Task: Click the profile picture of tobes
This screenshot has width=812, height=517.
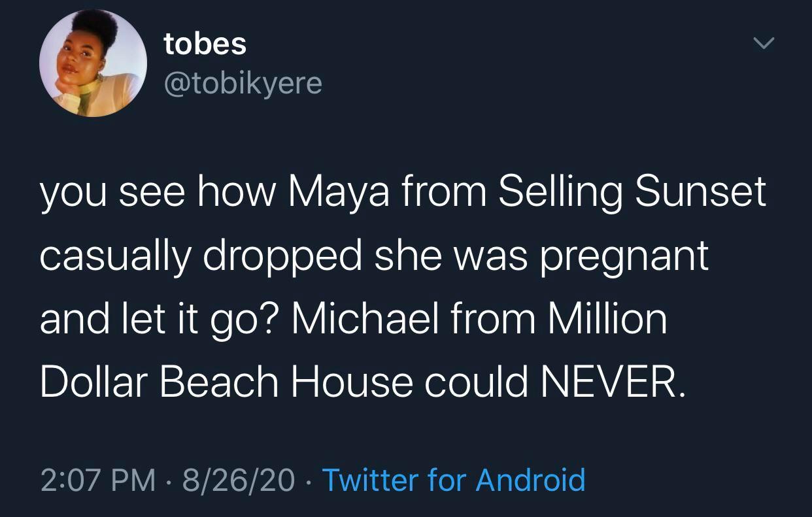Action: click(x=94, y=64)
